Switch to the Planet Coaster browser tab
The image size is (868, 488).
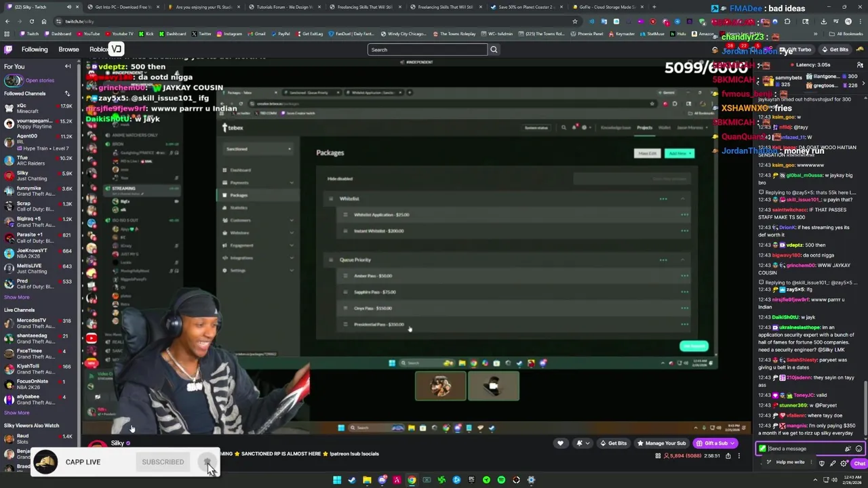[x=526, y=7]
